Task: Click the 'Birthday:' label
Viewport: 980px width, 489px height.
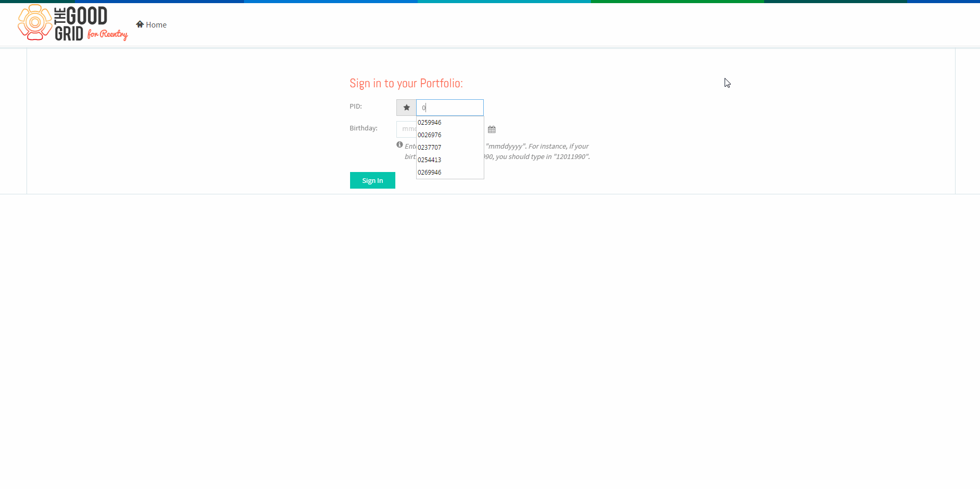Action: pyautogui.click(x=364, y=128)
